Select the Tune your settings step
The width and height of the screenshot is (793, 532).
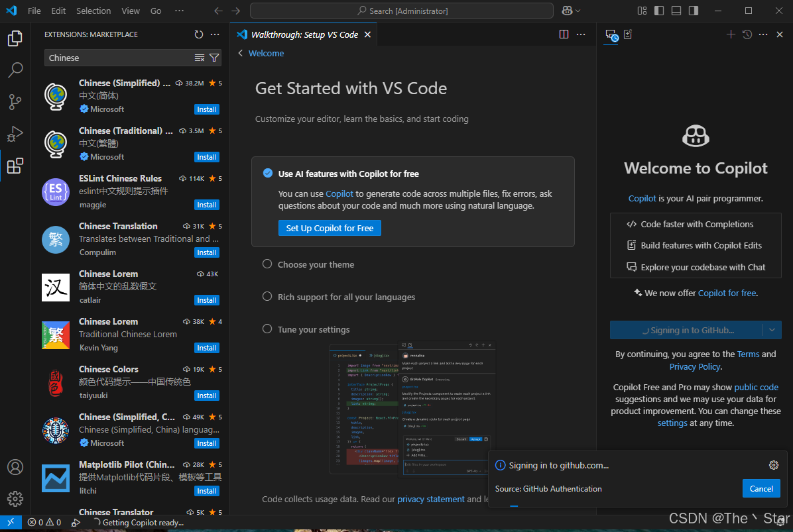coord(306,329)
